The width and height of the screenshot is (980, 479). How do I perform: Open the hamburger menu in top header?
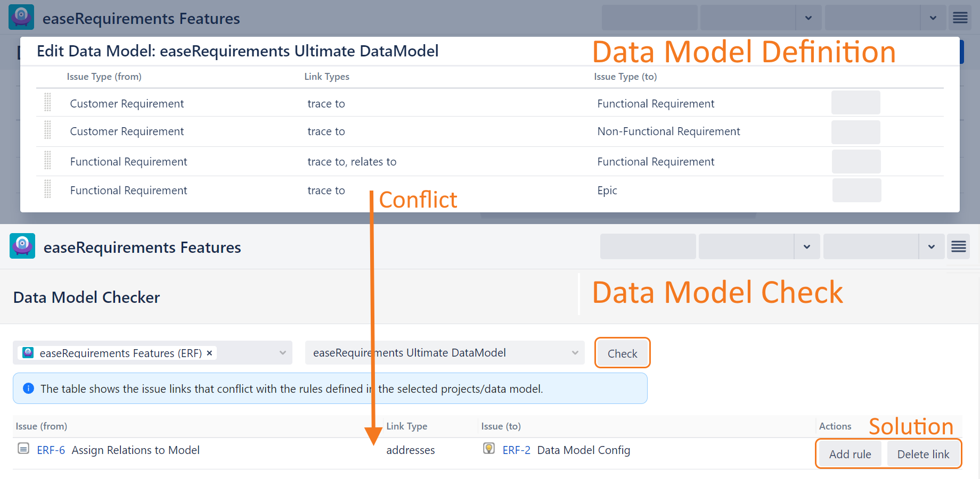(960, 18)
